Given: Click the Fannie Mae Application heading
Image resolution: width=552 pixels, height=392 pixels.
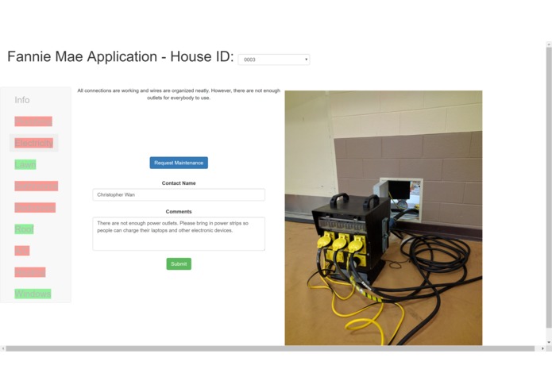Looking at the screenshot, I should 121,56.
